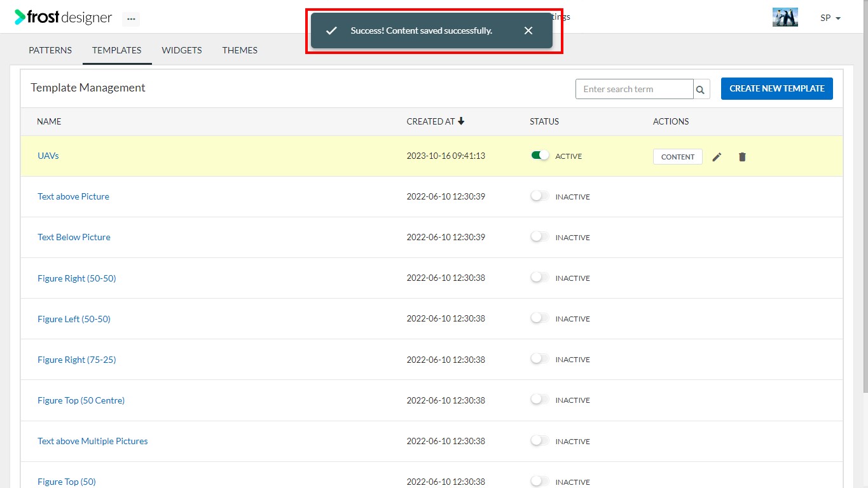
Task: Open the Figure Top (50) template
Action: [x=67, y=482]
